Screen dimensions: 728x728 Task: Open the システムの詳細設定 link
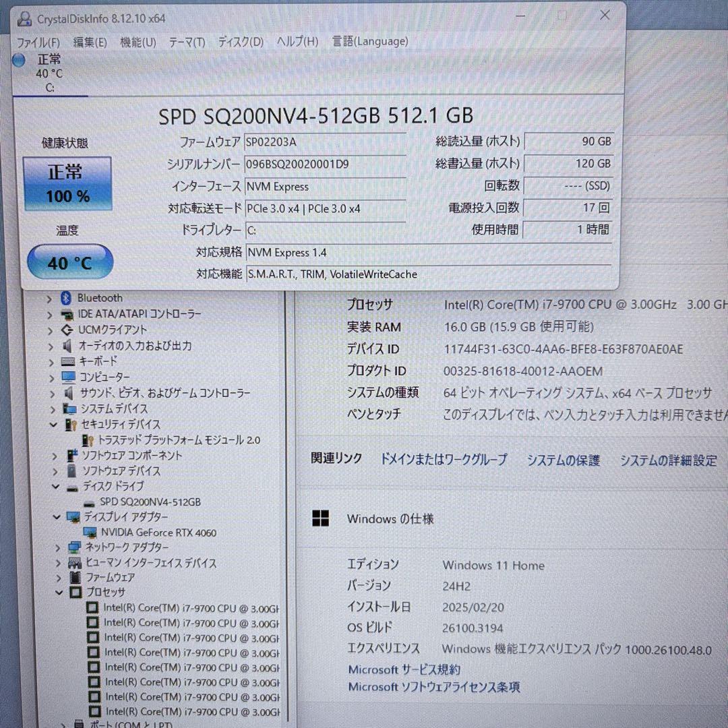tap(669, 460)
